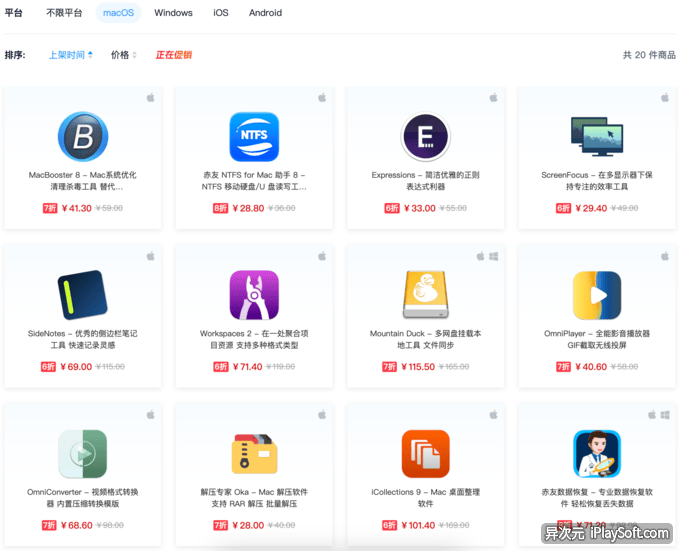The image size is (680, 551).
Task: Open the Workspaces 2 pliers icon
Action: 254,295
